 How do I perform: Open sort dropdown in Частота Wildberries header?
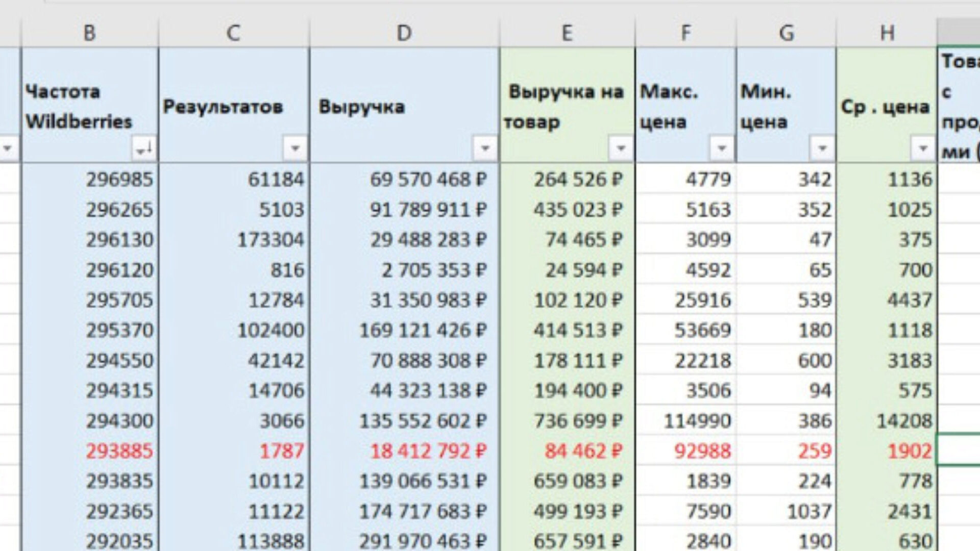(143, 148)
